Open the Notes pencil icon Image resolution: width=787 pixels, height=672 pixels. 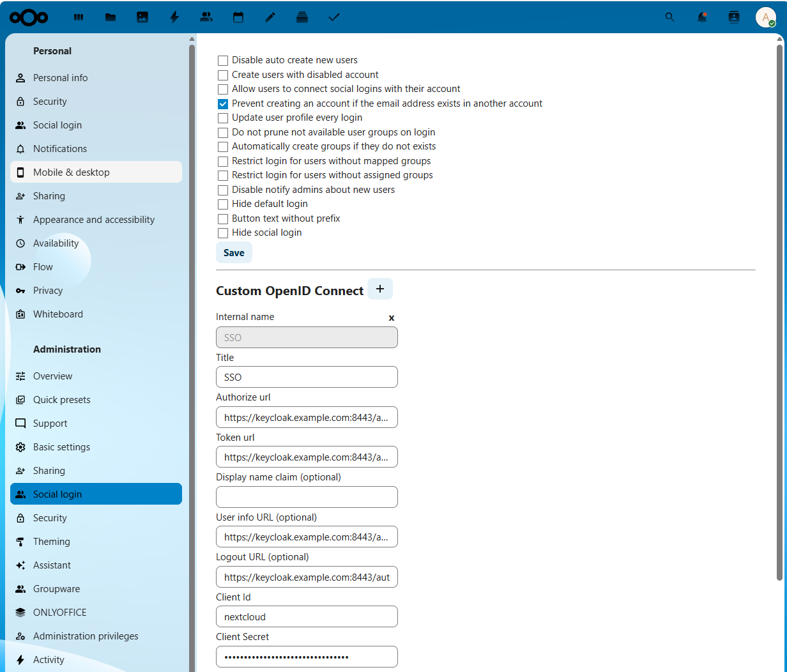point(270,17)
